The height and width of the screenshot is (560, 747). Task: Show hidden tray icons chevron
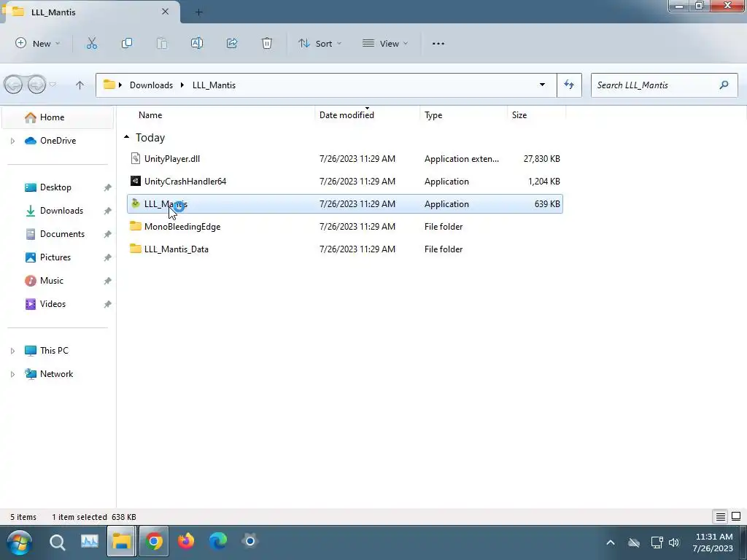(611, 542)
